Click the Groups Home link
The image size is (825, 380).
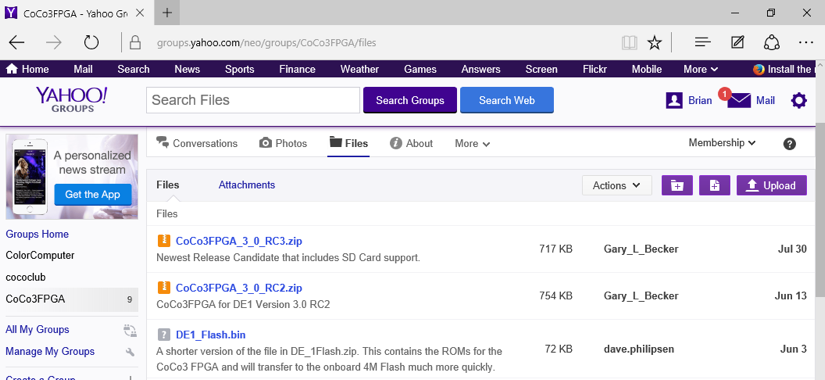point(37,234)
